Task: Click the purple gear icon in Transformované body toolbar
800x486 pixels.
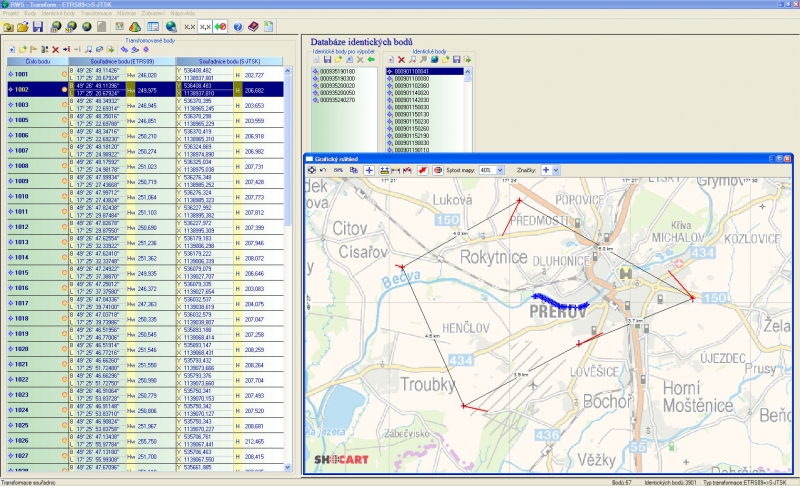Action: [146, 49]
